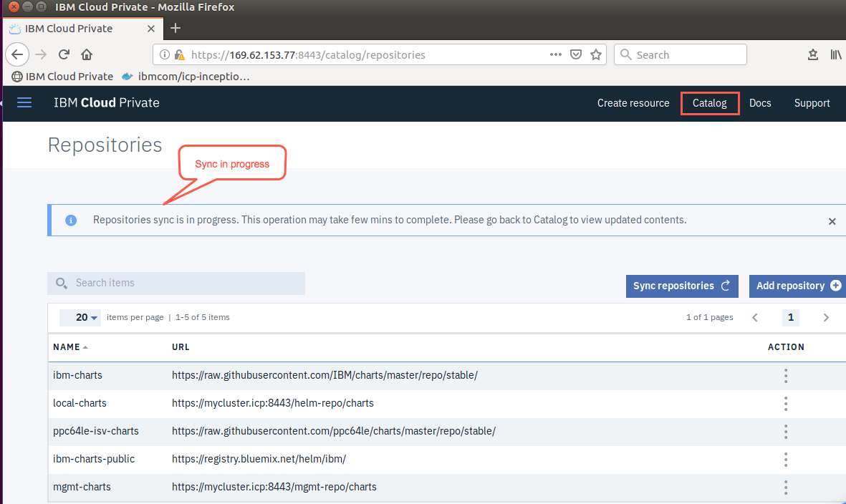Click the local-charts repository name
The width and height of the screenshot is (846, 504).
coord(80,403)
